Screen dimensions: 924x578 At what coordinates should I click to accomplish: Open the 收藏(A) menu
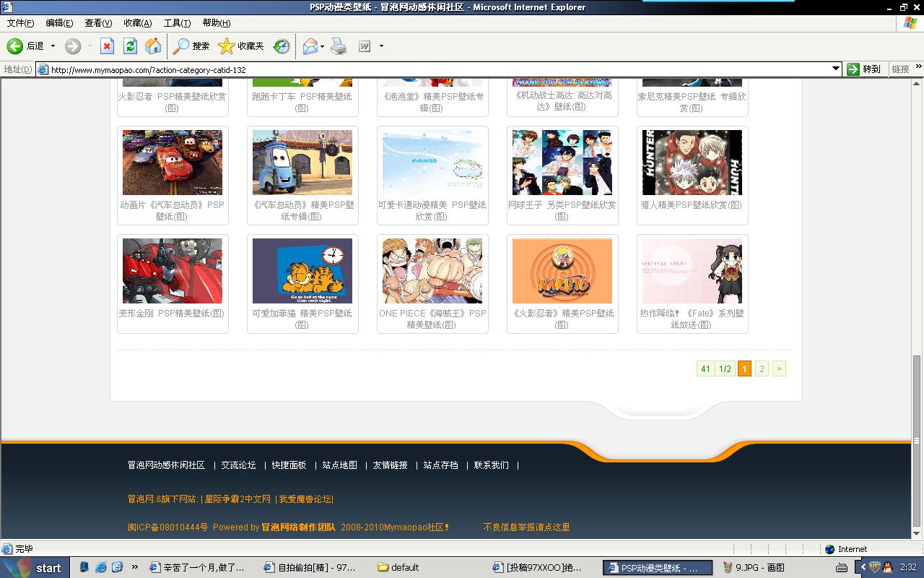coord(137,23)
